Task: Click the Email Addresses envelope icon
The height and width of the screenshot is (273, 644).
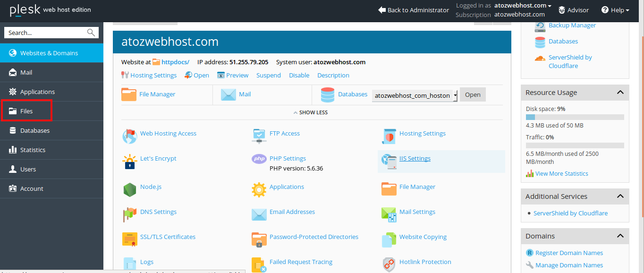Action: (259, 215)
